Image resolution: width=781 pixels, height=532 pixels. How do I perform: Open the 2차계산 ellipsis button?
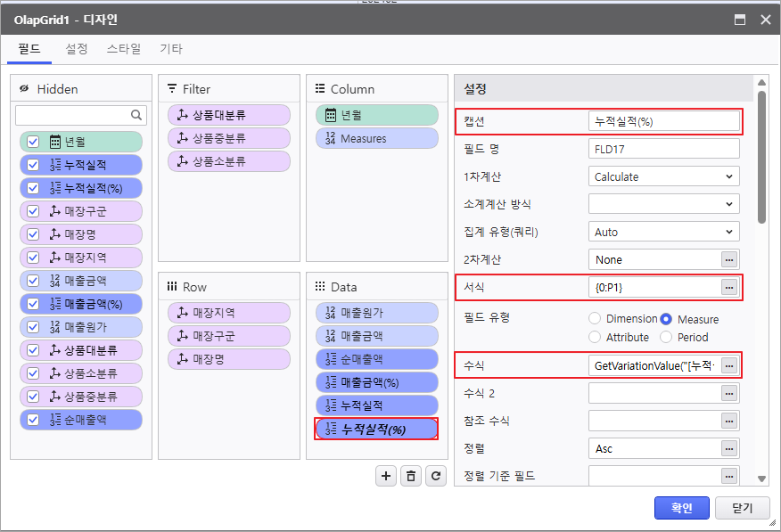(x=729, y=259)
